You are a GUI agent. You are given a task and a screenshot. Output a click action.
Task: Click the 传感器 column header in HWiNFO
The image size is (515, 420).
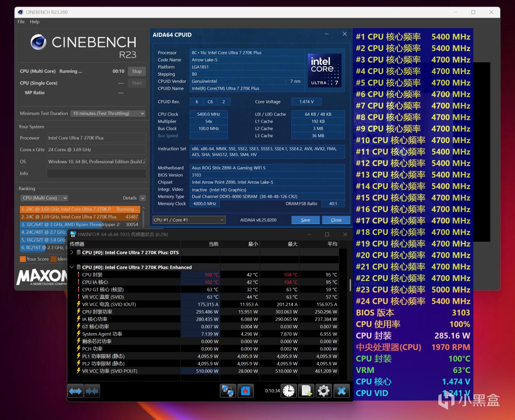(124, 244)
